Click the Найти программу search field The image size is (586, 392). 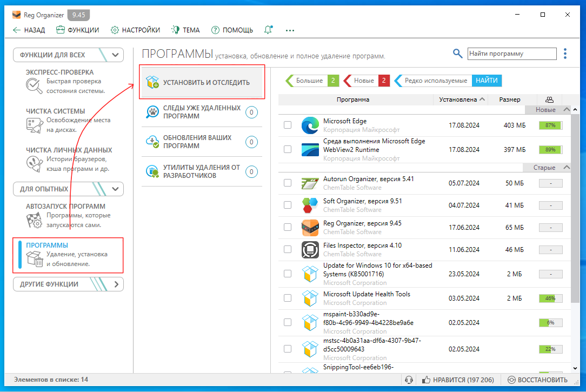[511, 54]
